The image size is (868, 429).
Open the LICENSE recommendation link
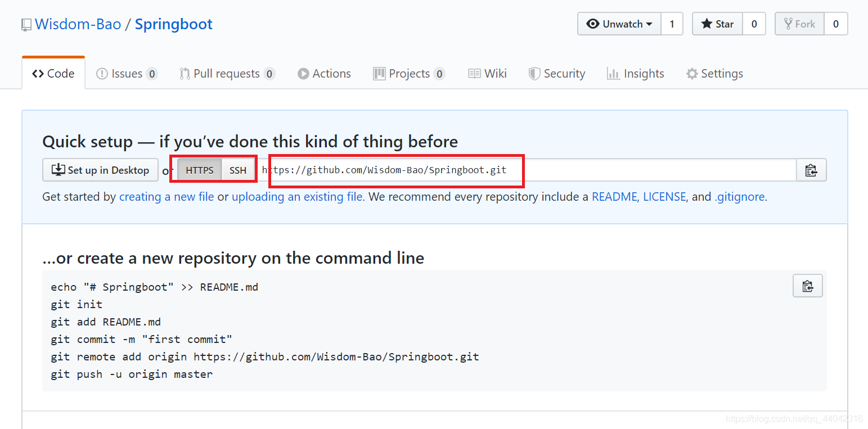(x=664, y=197)
